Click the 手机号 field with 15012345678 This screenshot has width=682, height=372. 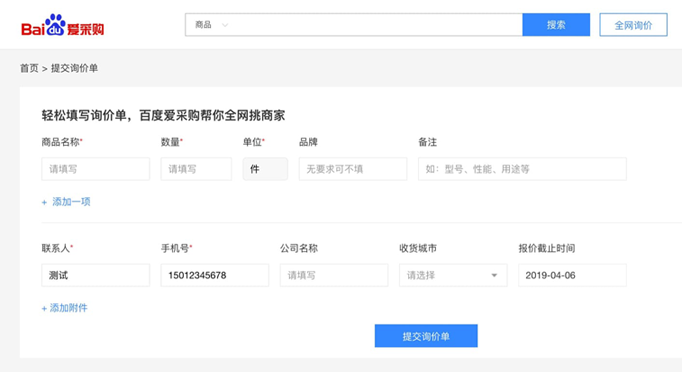pyautogui.click(x=214, y=275)
